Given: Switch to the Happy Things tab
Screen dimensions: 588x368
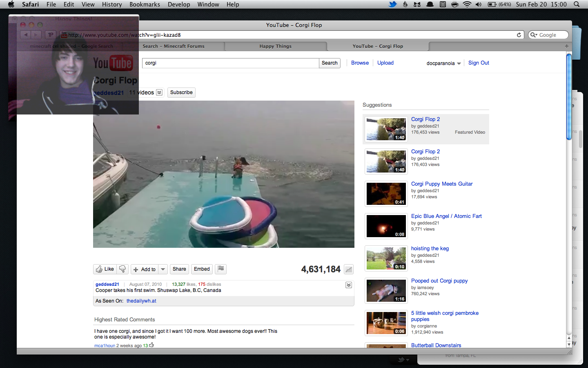Looking at the screenshot, I should click(275, 46).
